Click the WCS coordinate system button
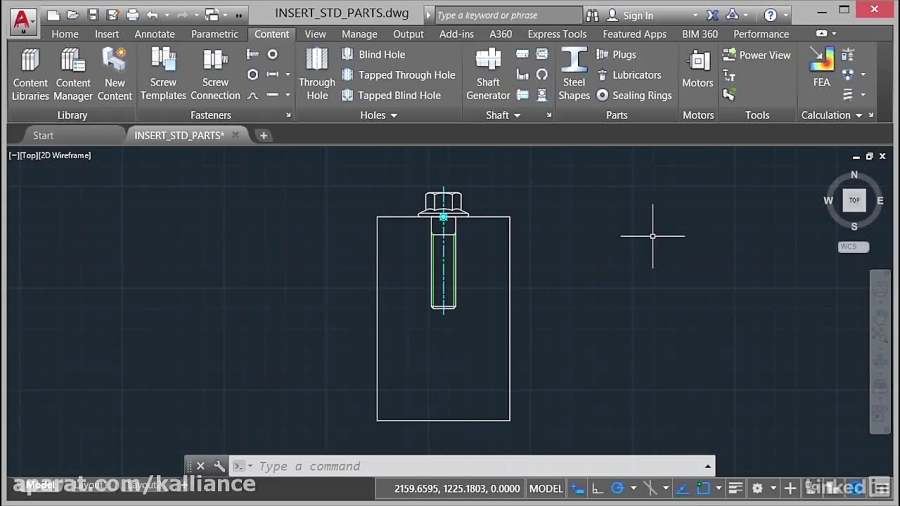Viewport: 900px width, 506px height. (854, 247)
